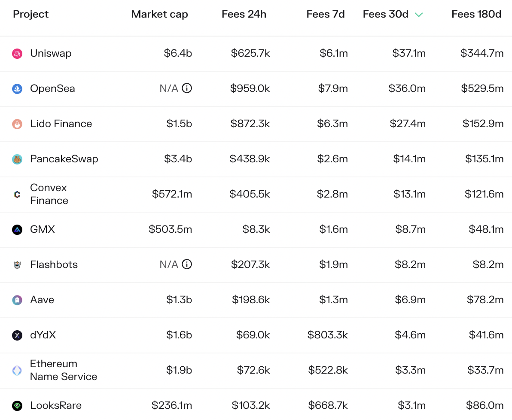The height and width of the screenshot is (420, 512).
Task: Open Flashbots market cap info icon
Action: pos(187,264)
